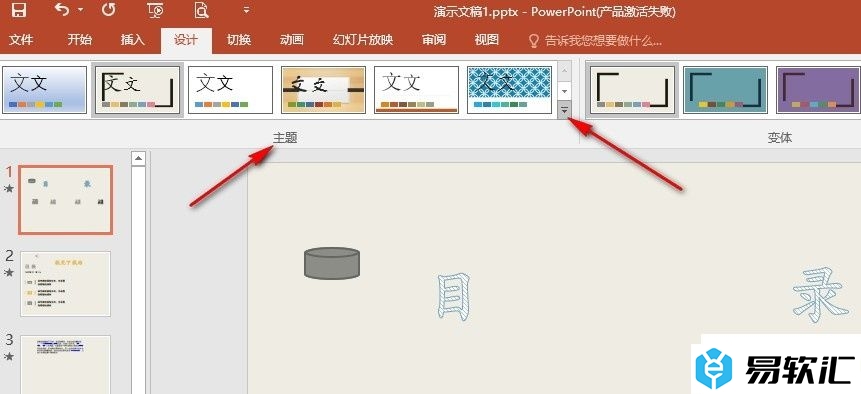Switch to the 插入 tab

click(132, 40)
